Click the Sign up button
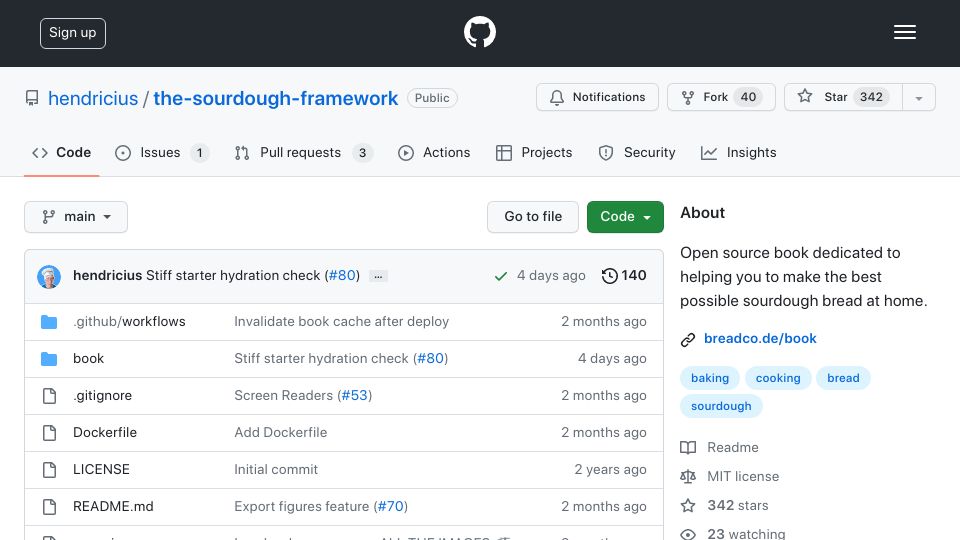This screenshot has width=960, height=540. click(73, 33)
